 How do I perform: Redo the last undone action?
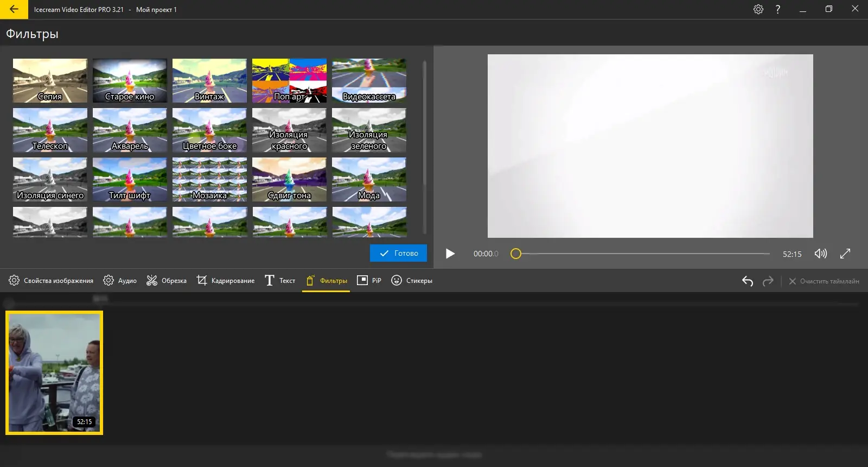(x=768, y=281)
